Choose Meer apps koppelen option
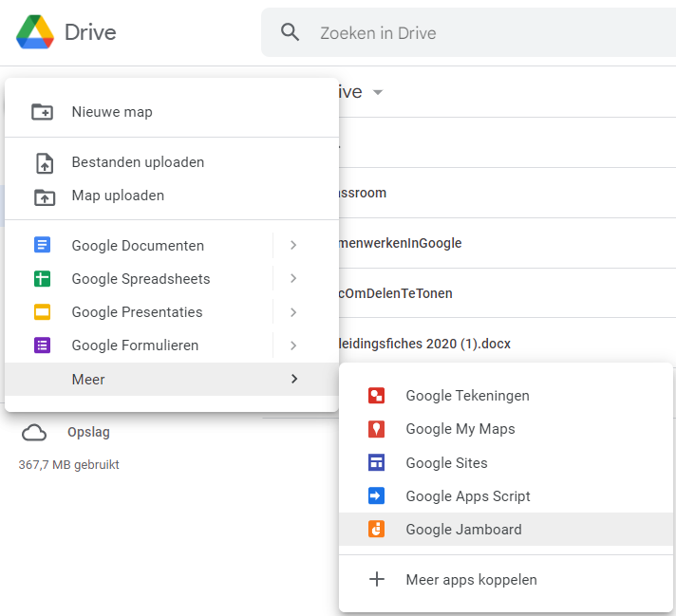The height and width of the screenshot is (616, 676). (506, 579)
